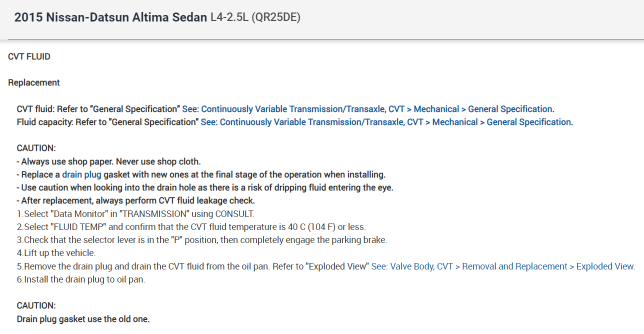Click step 4 "Lift up the vehicle"

pyautogui.click(x=56, y=253)
